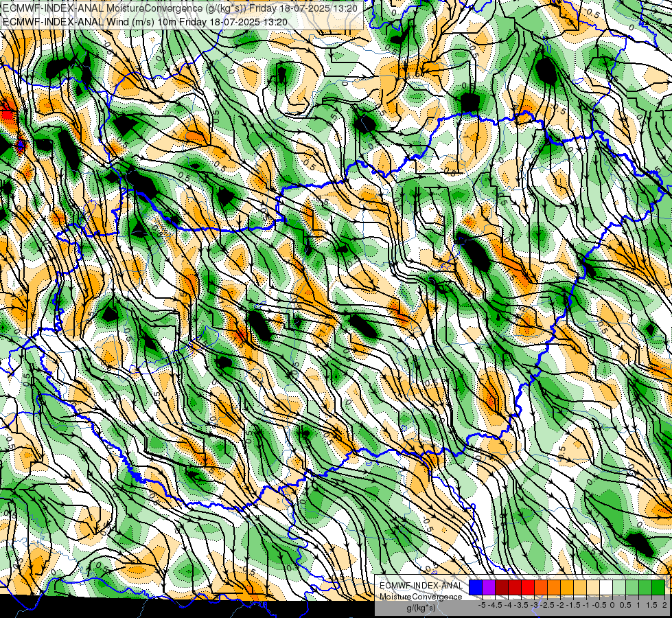Select the darkest green legend swatch
Viewport: 672px width, 618px height.
pos(658,587)
